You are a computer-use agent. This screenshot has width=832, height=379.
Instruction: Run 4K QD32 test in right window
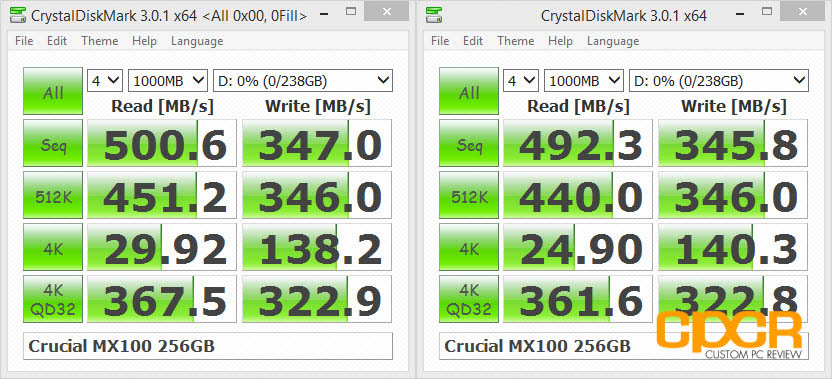[469, 299]
